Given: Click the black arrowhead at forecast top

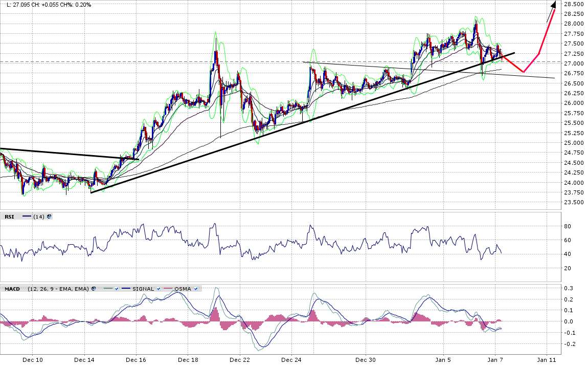Looking at the screenshot, I should tap(553, 5).
